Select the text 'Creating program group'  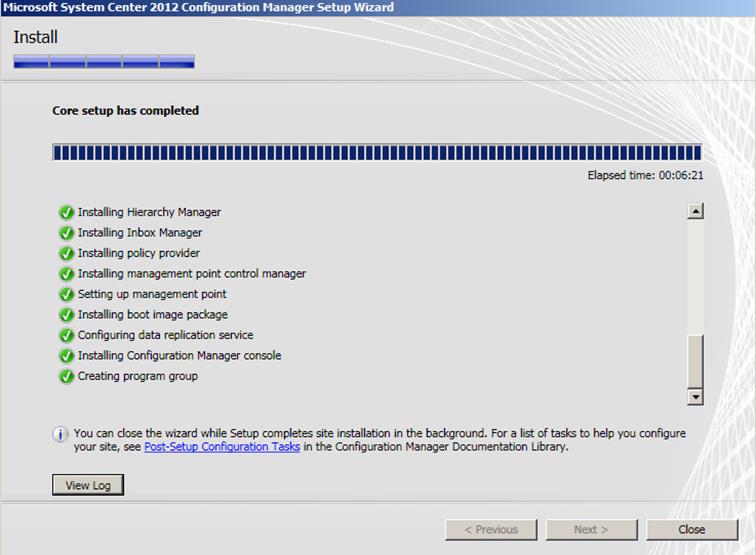(138, 376)
